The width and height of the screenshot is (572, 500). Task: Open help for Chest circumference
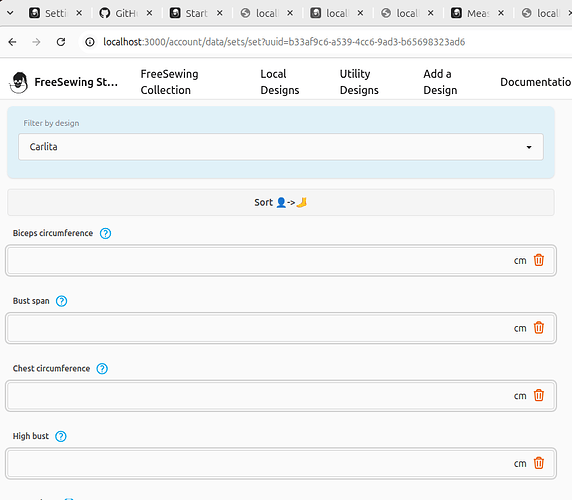point(102,369)
